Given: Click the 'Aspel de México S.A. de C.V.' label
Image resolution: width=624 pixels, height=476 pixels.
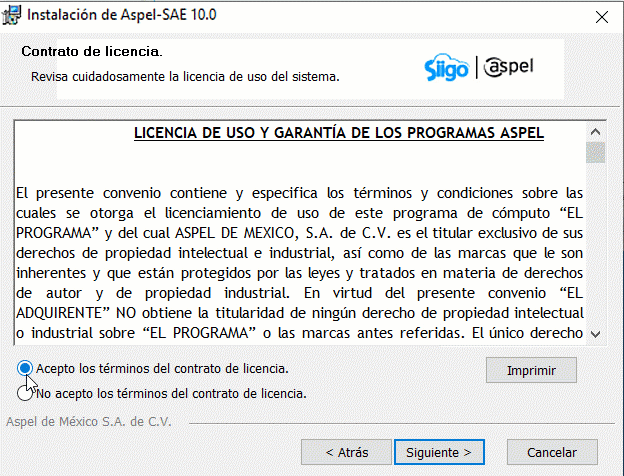Looking at the screenshot, I should point(89,421).
